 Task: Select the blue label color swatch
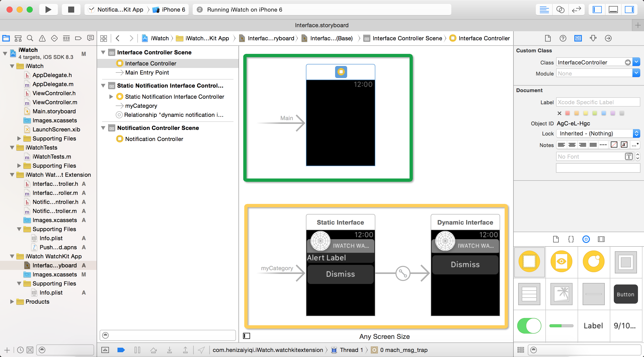(604, 113)
